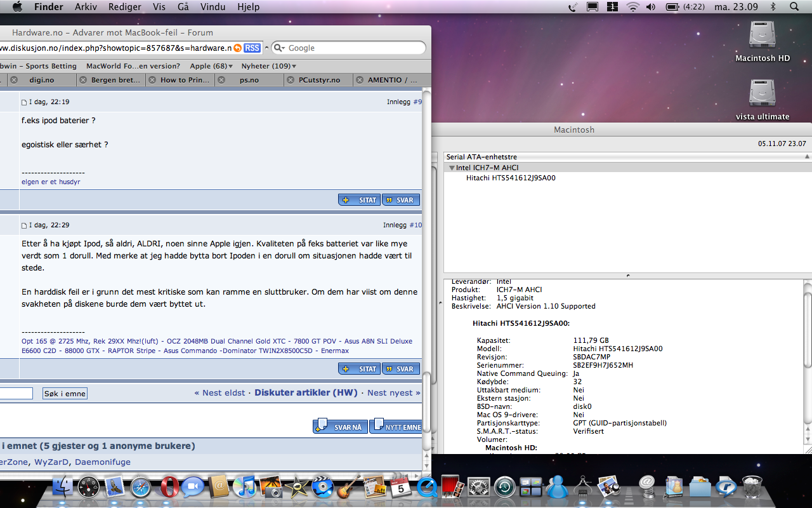Open Preview from the Dock

point(608,488)
